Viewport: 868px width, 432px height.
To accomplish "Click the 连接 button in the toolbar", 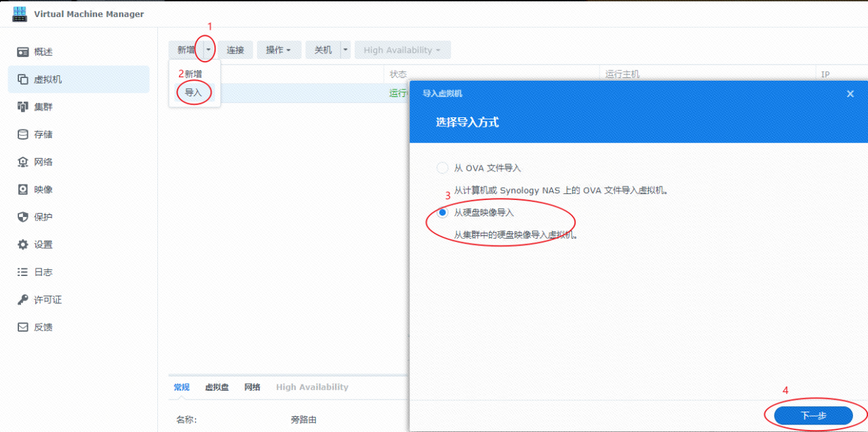I will click(x=235, y=50).
